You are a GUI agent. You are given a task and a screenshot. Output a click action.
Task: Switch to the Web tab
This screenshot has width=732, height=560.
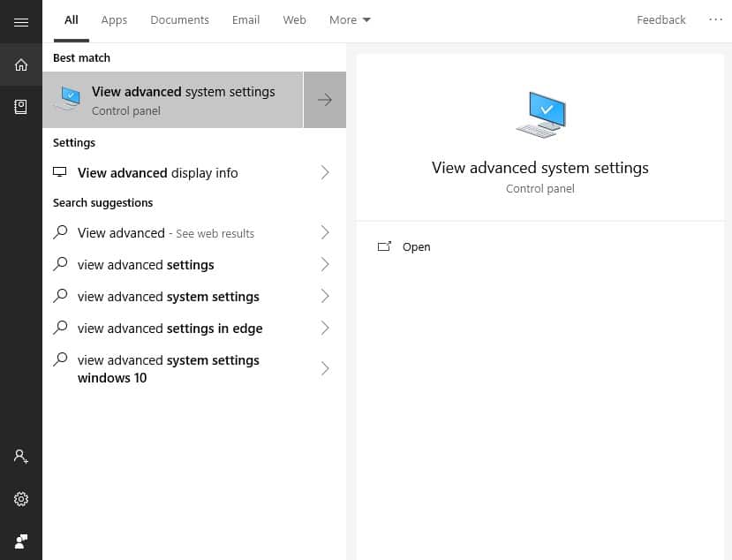[x=295, y=20]
